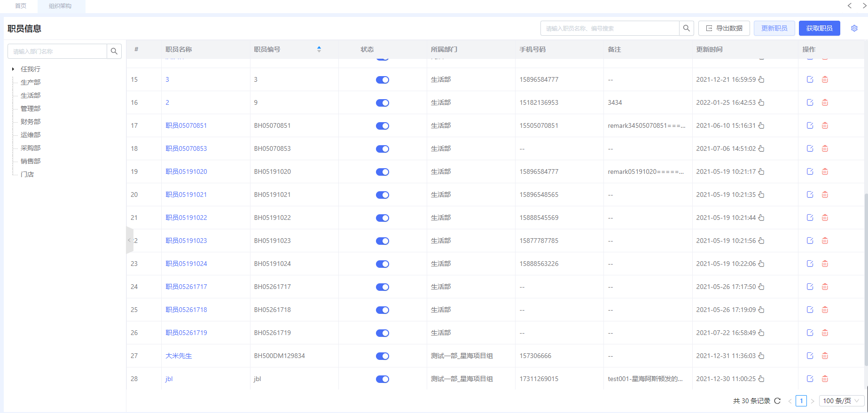Click phone number 17311269015

(x=539, y=379)
